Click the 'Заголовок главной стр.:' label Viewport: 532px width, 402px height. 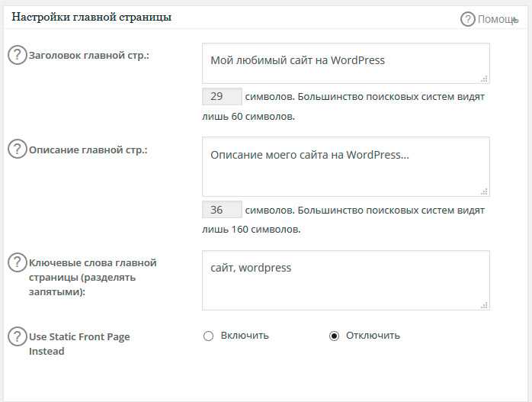point(89,56)
